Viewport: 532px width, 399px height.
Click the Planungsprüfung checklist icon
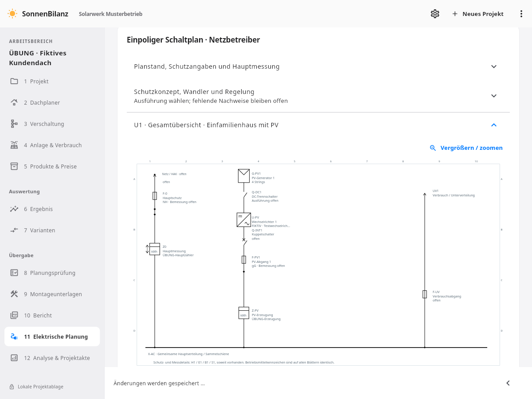point(14,273)
